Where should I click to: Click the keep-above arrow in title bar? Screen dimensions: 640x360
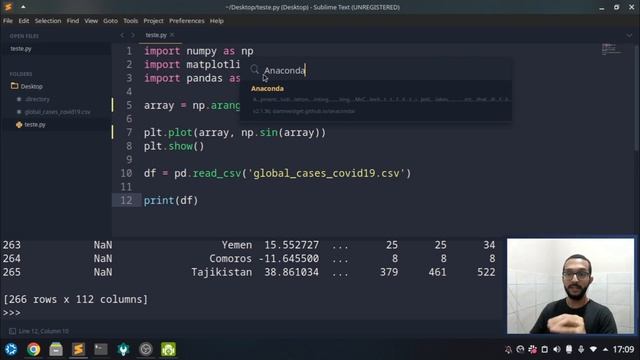tap(23, 7)
